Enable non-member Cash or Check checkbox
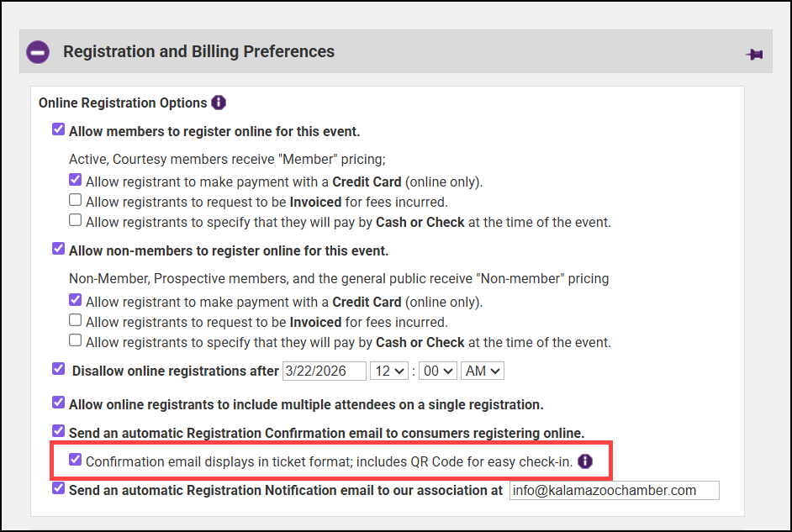 tap(76, 341)
